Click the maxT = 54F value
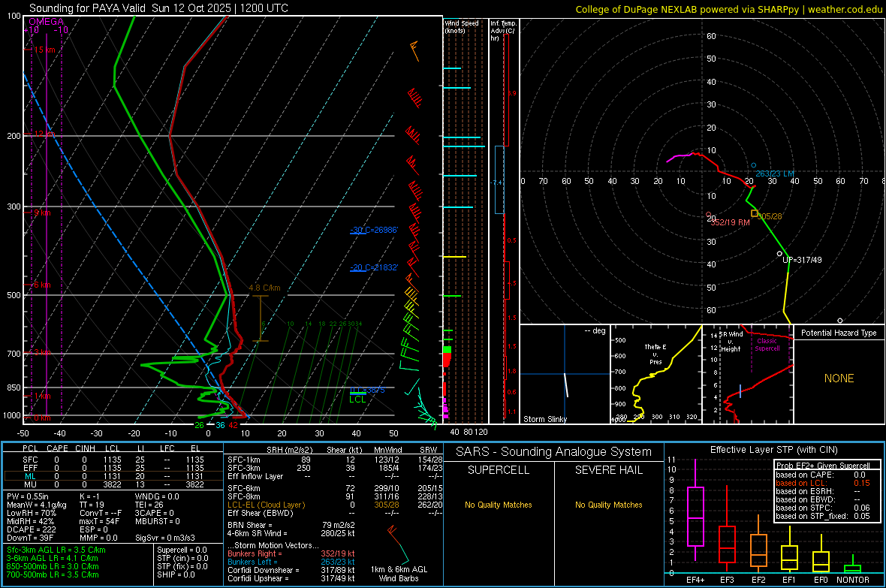The width and height of the screenshot is (886, 588). (99, 521)
